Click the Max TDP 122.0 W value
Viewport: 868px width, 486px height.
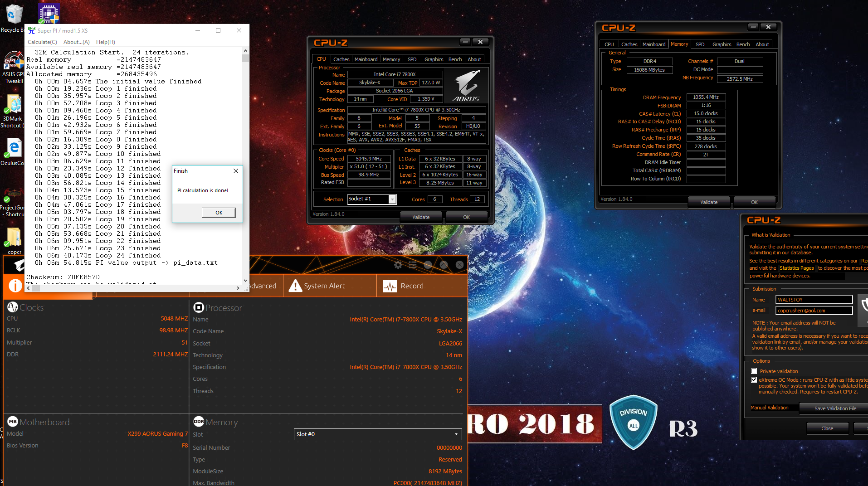(x=431, y=83)
